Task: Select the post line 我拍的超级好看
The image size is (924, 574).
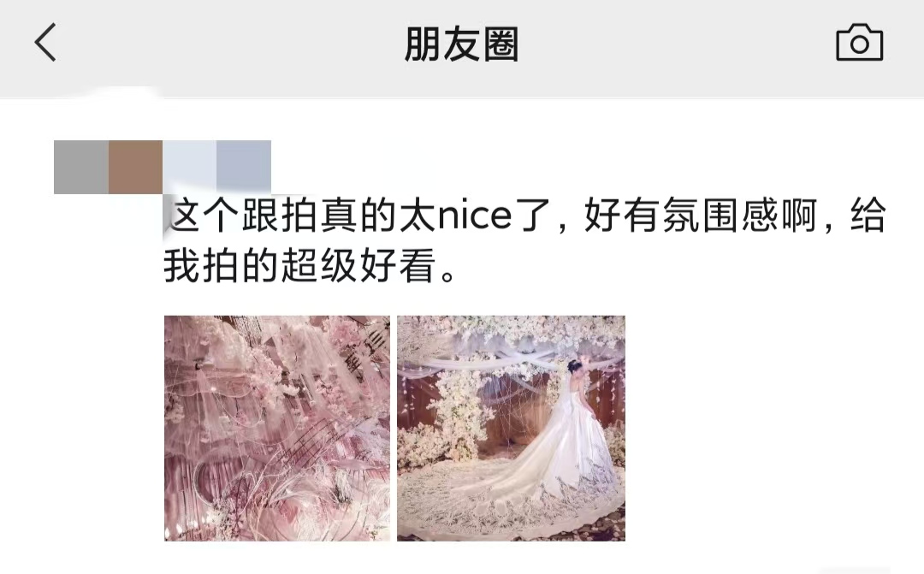Action: pos(311,265)
